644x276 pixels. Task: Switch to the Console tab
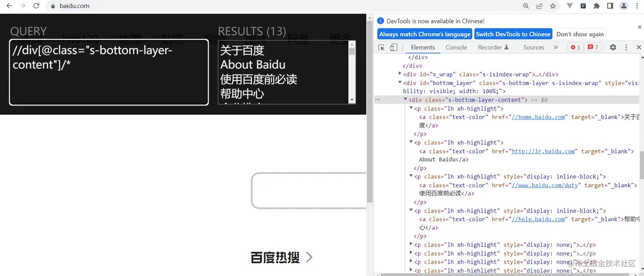pyautogui.click(x=456, y=47)
